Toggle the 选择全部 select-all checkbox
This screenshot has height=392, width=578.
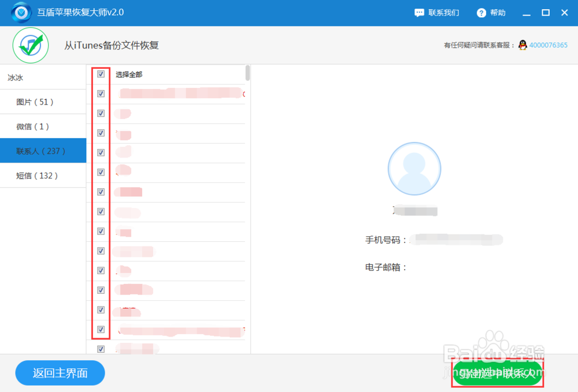pos(101,74)
